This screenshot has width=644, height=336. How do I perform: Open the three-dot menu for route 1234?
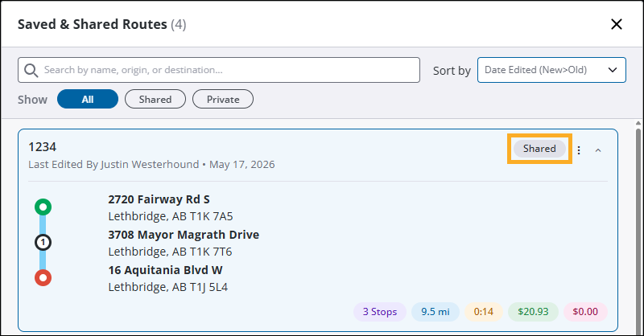(579, 150)
